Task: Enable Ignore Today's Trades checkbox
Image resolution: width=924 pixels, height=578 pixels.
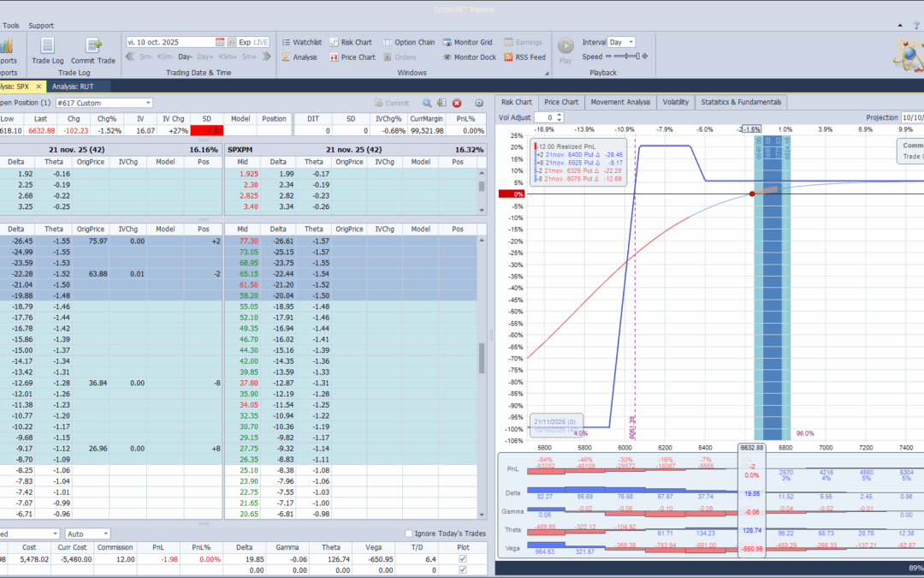Action: pos(409,534)
